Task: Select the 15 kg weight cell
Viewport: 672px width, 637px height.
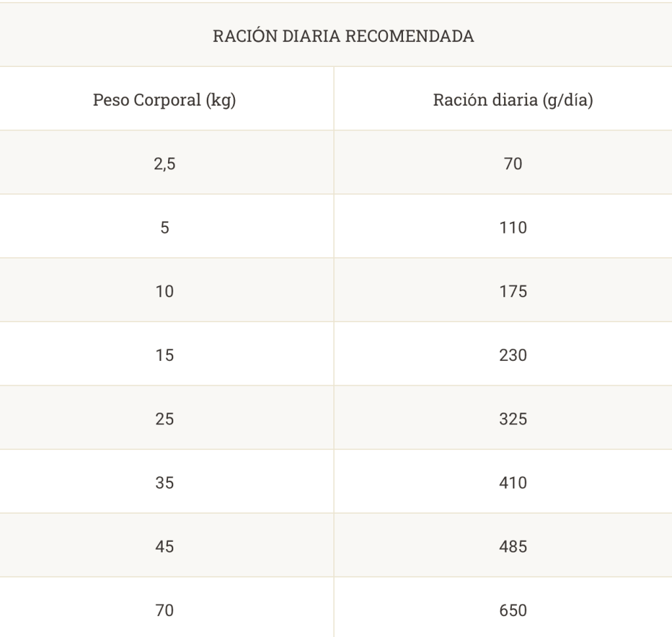Action: pos(165,355)
